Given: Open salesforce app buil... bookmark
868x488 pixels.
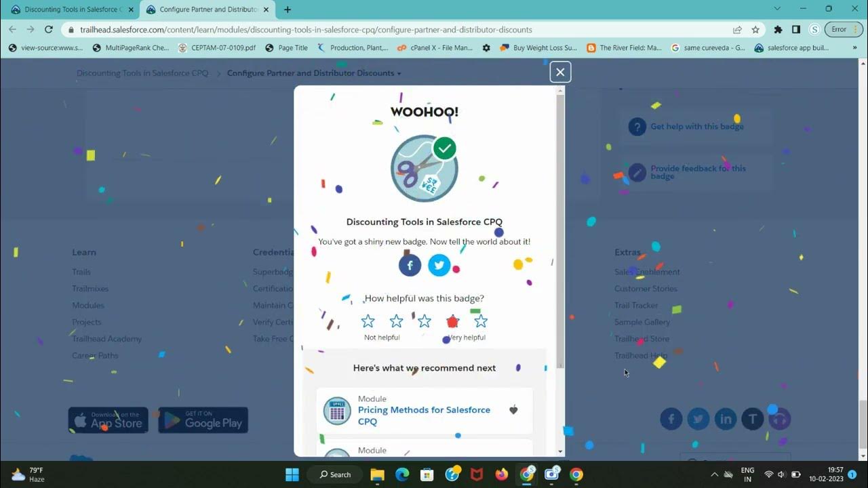Looking at the screenshot, I should (x=791, y=48).
